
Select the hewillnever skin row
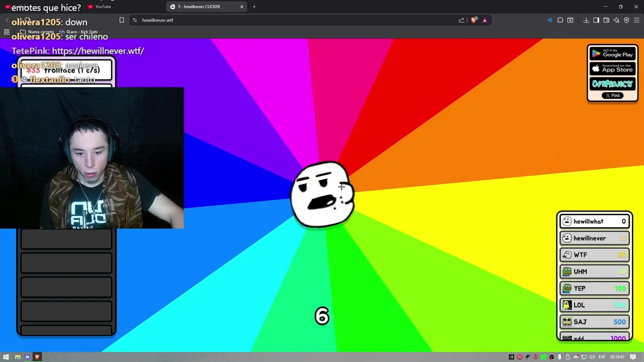pyautogui.click(x=595, y=238)
